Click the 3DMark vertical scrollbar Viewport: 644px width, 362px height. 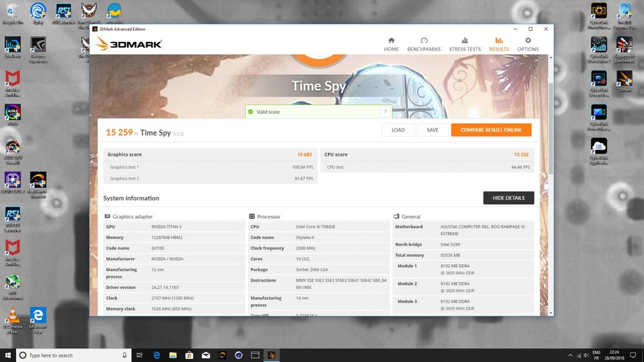pyautogui.click(x=551, y=128)
